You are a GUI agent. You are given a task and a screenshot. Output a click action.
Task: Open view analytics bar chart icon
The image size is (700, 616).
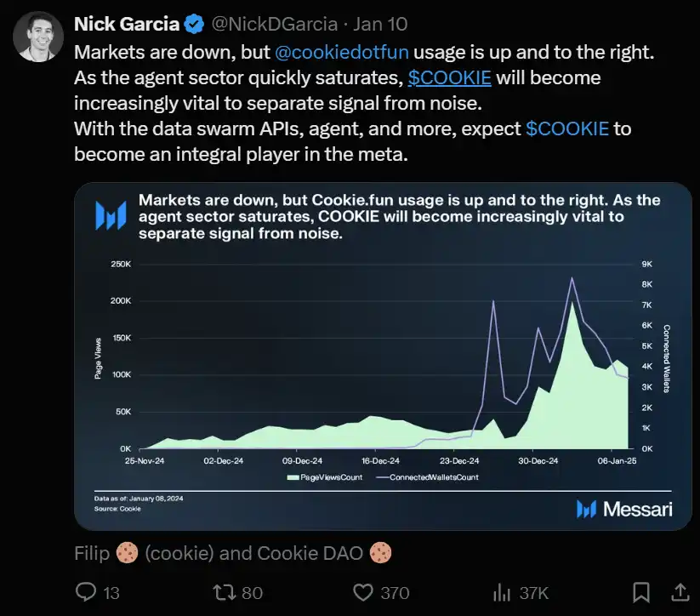point(502,592)
